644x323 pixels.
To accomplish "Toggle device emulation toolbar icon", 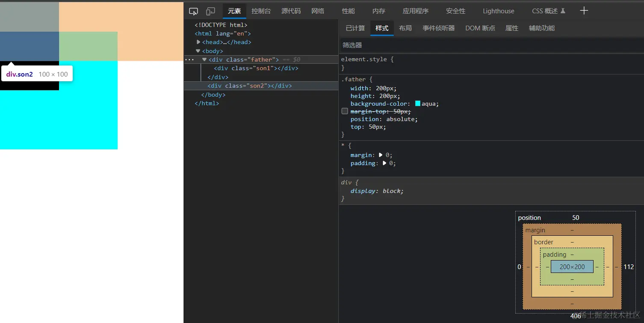I will click(210, 11).
